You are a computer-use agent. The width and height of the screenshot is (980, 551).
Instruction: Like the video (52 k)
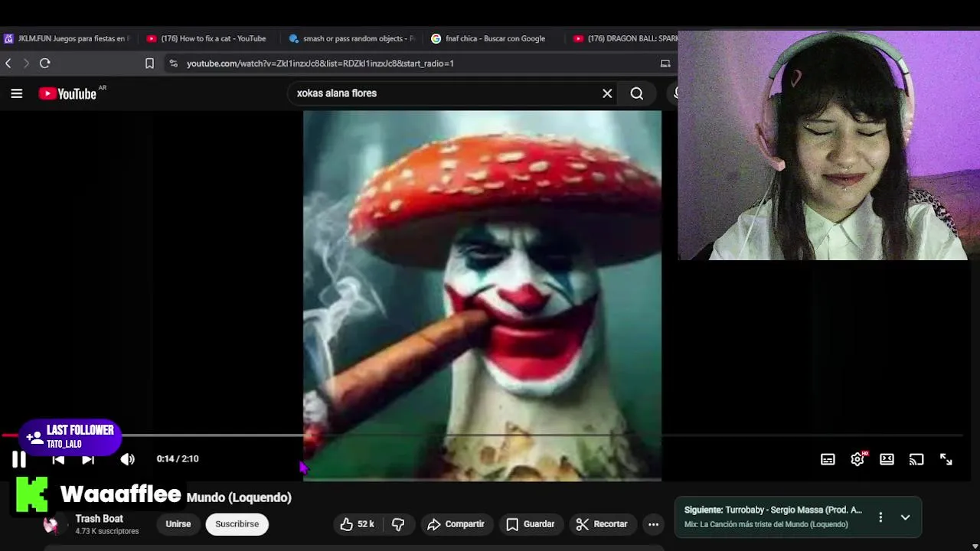358,524
